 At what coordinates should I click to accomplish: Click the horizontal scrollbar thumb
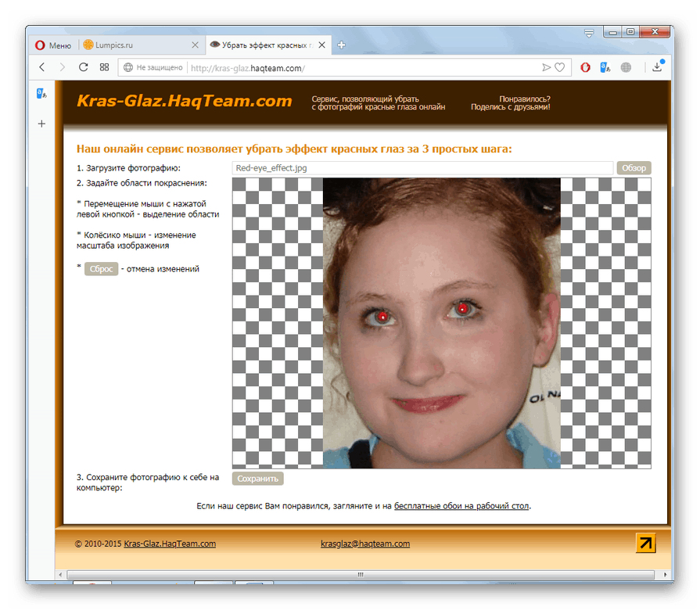coord(361,574)
